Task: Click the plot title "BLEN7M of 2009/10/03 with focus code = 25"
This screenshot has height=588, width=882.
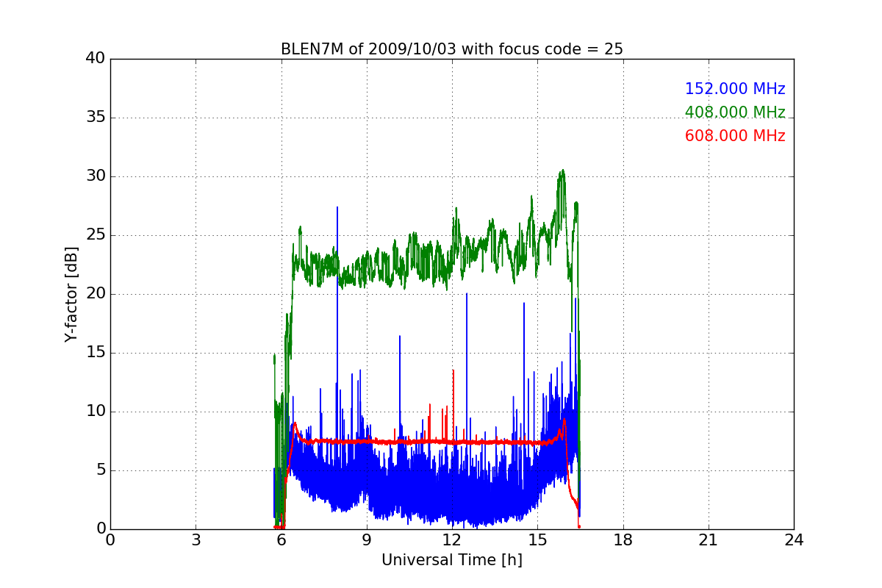Action: (x=452, y=49)
